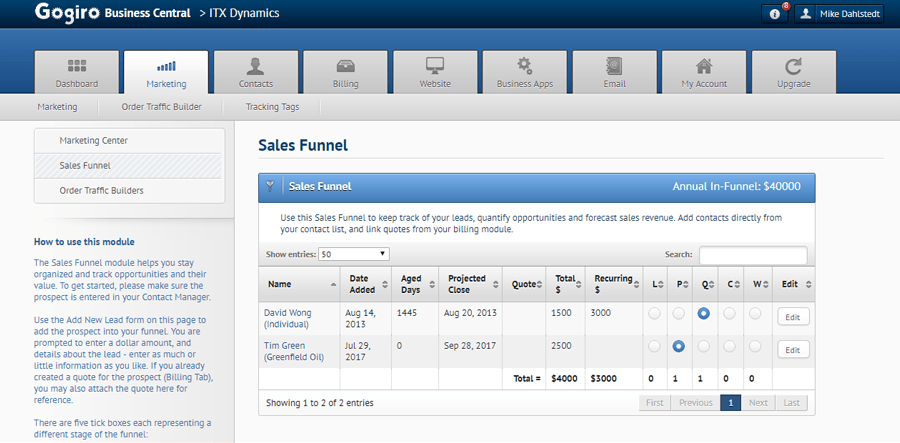
Task: Click Edit button for Tim Green
Action: pos(792,350)
